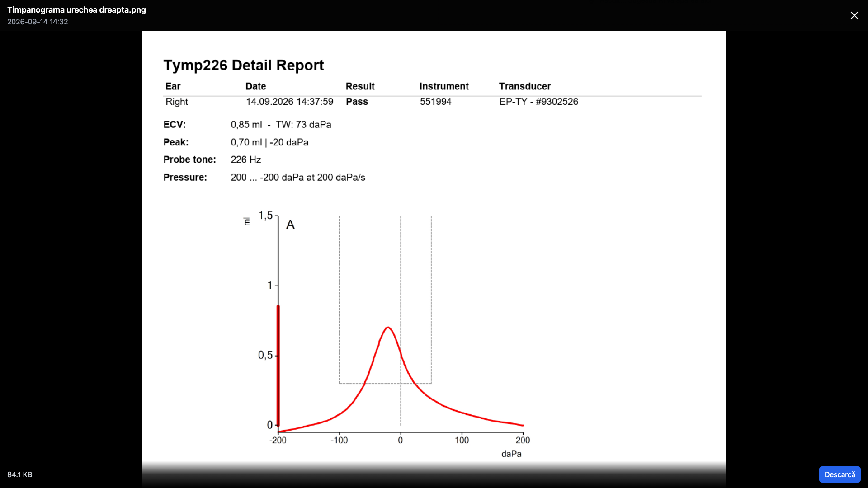Click the type A label on the graph
The image size is (868, 488).
click(x=290, y=225)
